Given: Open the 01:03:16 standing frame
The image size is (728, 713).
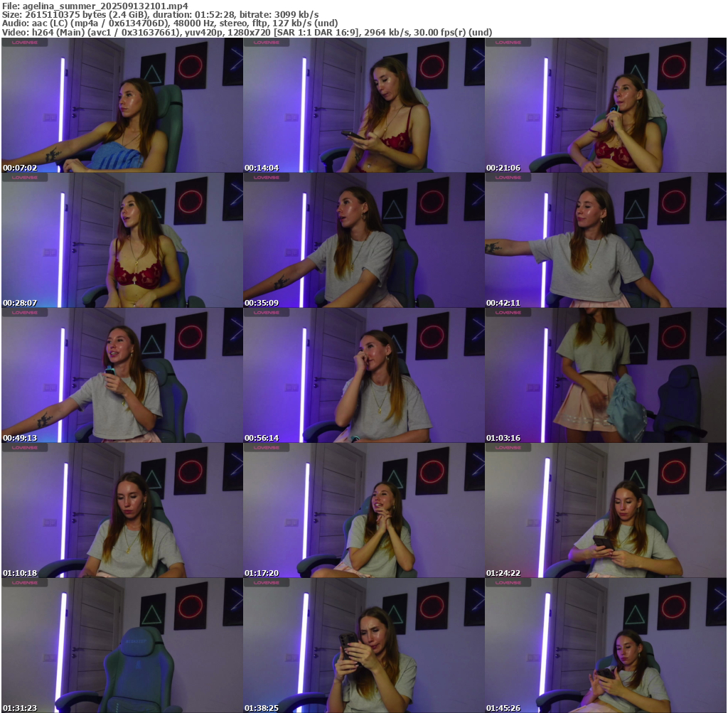Looking at the screenshot, I should pos(605,375).
